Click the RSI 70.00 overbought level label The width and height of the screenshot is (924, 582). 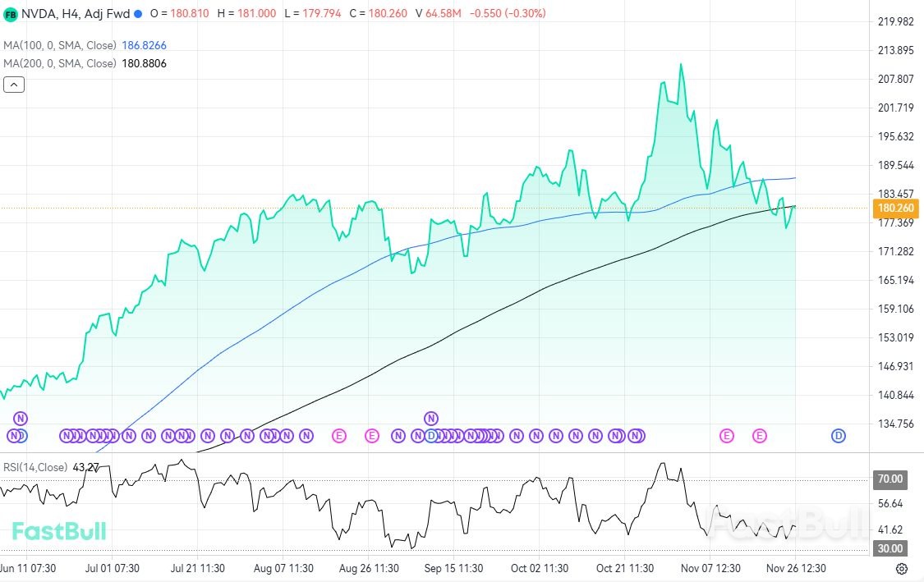[891, 479]
